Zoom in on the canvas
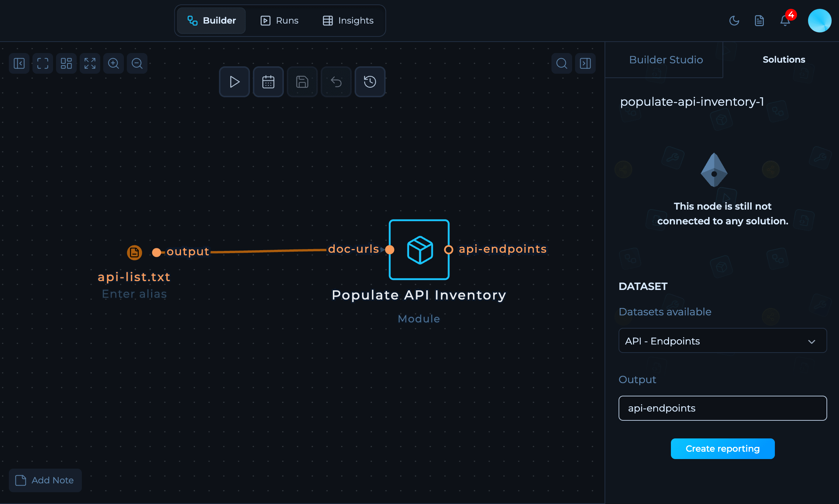 [114, 63]
